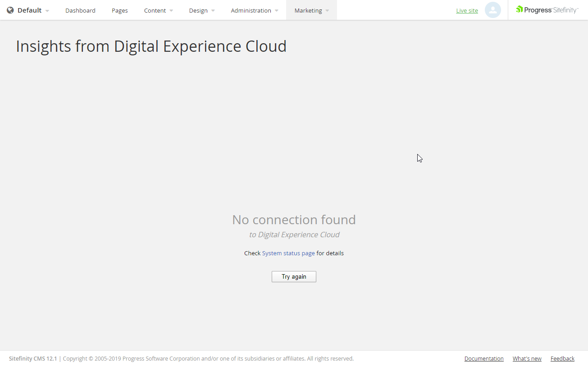Screen dimensions: 588x366
Task: Open the Content menu dropdown
Action: (x=159, y=10)
